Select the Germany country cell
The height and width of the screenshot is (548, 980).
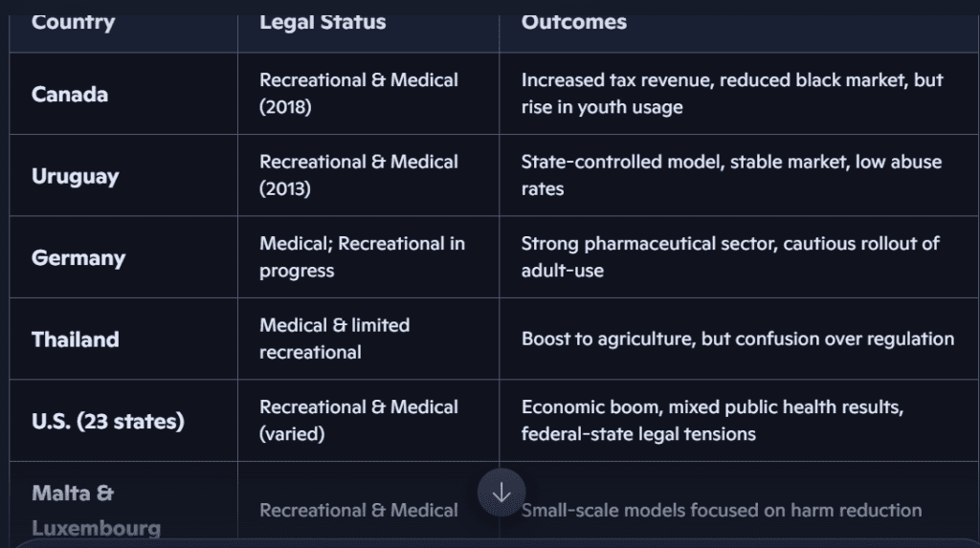coord(78,257)
